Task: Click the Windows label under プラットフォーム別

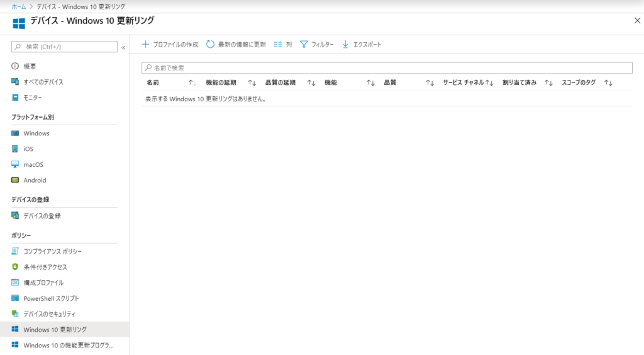Action: [x=36, y=133]
